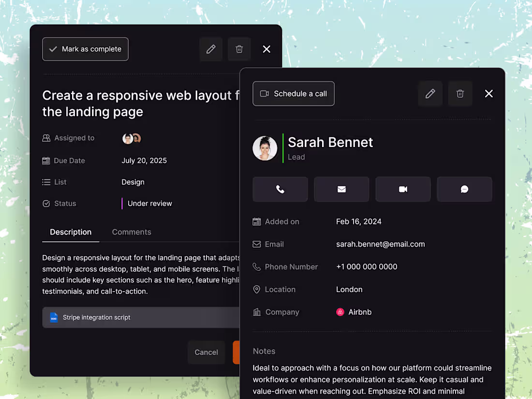Viewport: 532px width, 399px height.
Task: Close the task detail panel
Action: point(266,49)
